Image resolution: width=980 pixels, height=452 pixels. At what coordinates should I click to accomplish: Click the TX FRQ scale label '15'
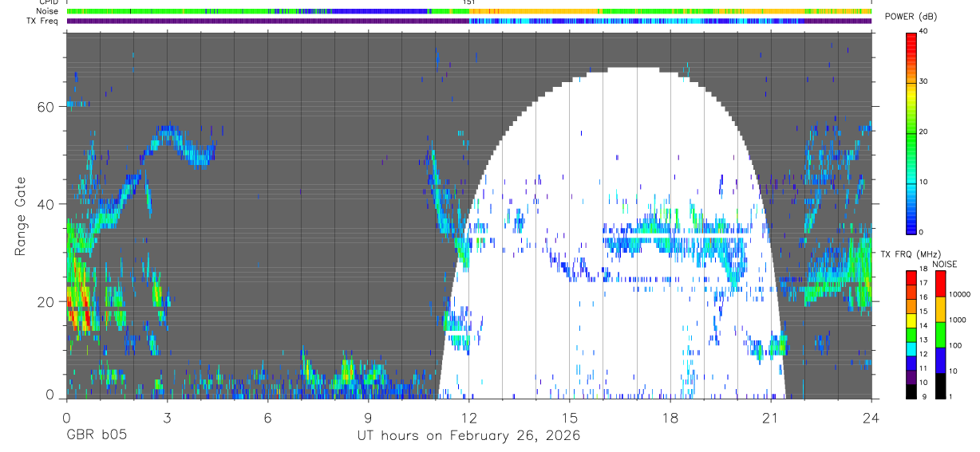coord(924,312)
